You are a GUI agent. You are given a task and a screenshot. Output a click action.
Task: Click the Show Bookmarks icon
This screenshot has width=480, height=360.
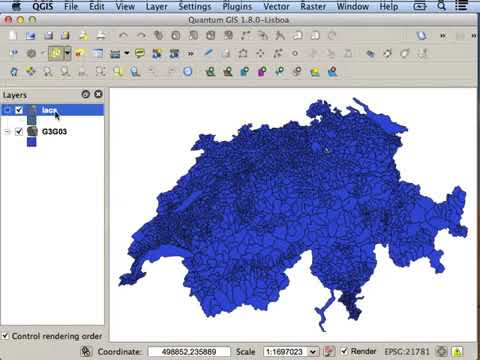174,53
